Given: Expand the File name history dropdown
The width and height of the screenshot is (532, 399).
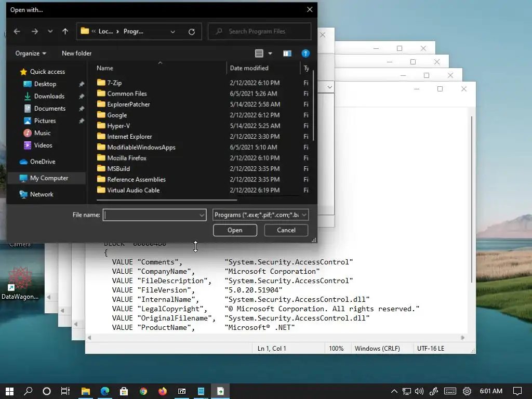Looking at the screenshot, I should (x=202, y=215).
